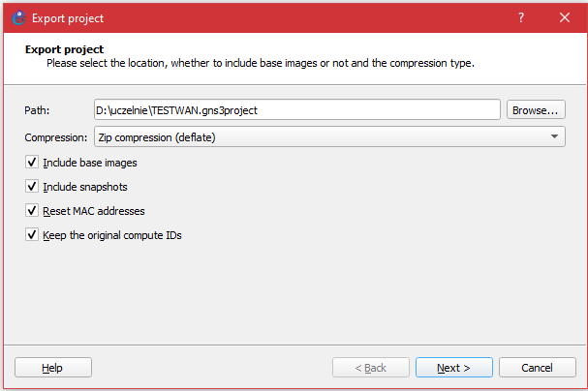Click the bold Export project header
Viewport: 588px width, 391px height.
(63, 48)
